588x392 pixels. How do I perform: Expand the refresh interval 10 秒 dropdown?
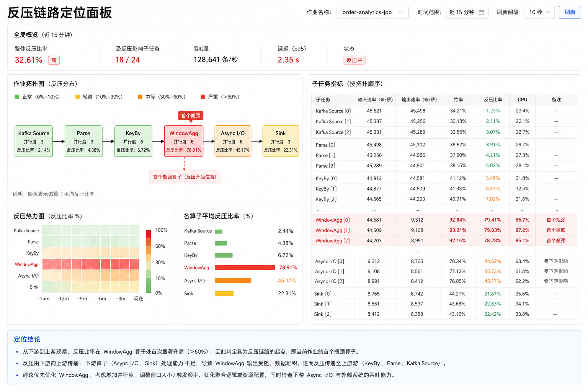540,12
